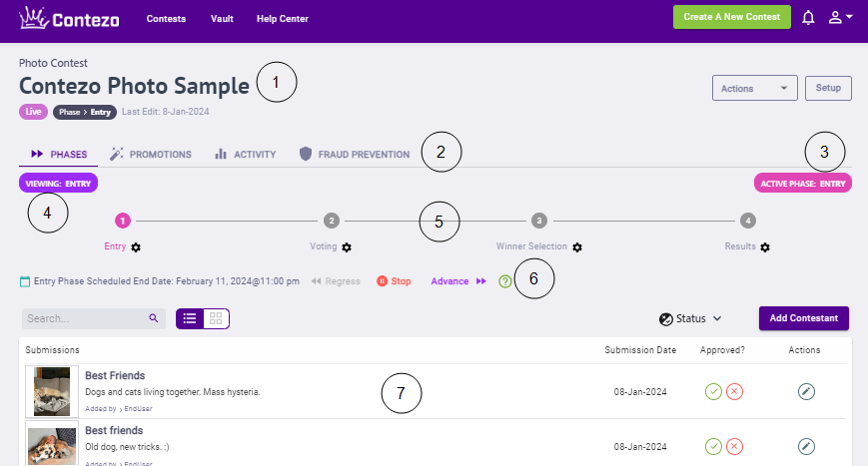Open the Results phase settings gear
Image resolution: width=868 pixels, height=466 pixels.
coord(765,247)
